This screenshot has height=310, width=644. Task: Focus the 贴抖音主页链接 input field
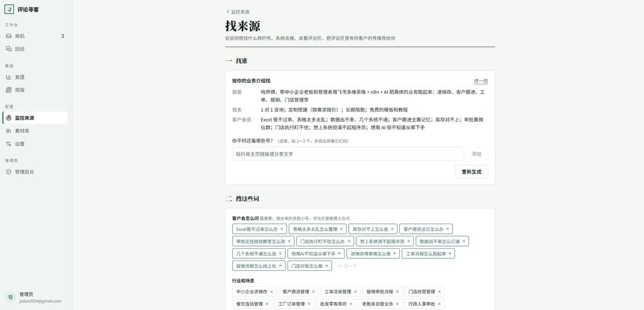point(347,154)
